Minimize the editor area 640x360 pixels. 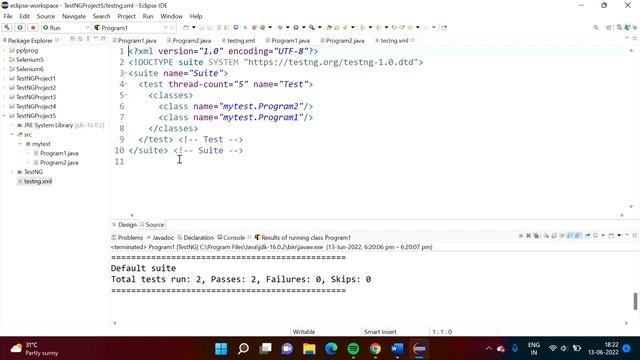point(627,38)
